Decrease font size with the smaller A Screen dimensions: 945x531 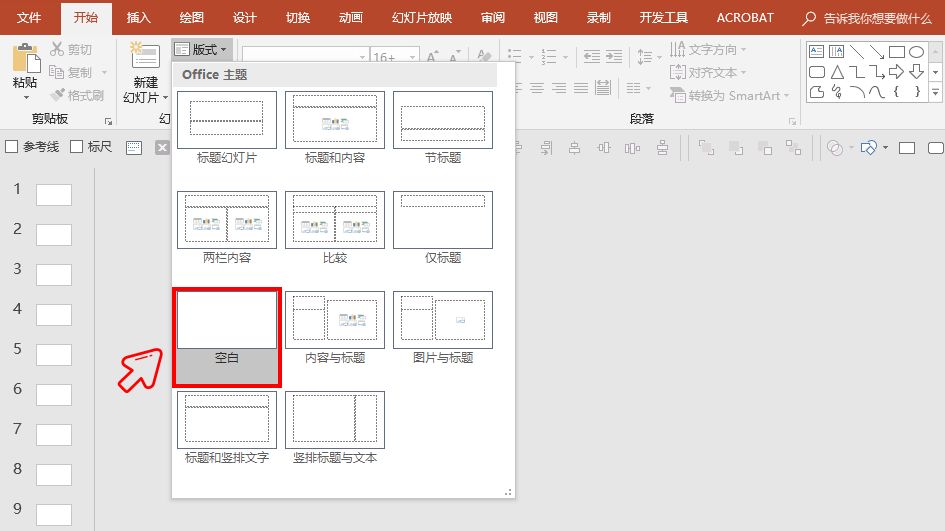[455, 57]
